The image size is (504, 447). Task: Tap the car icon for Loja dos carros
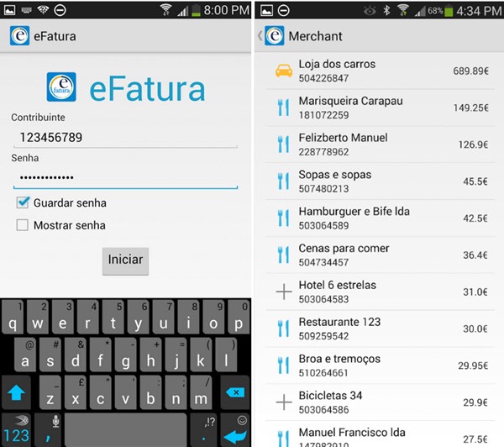pos(284,71)
